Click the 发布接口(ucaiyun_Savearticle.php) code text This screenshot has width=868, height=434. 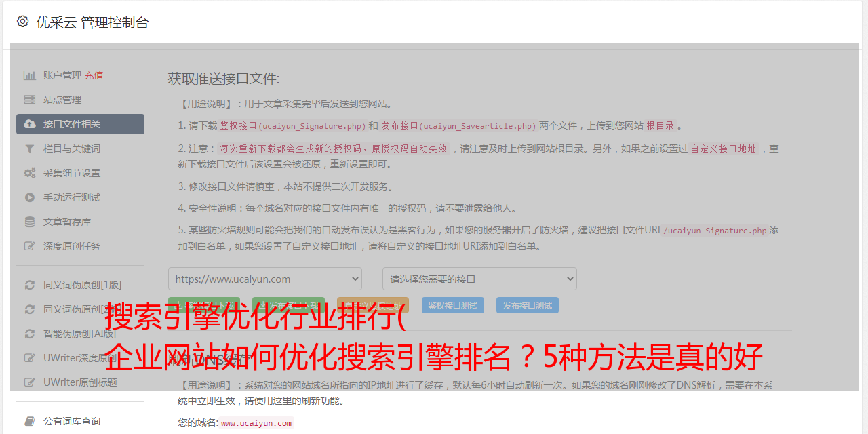pos(458,125)
